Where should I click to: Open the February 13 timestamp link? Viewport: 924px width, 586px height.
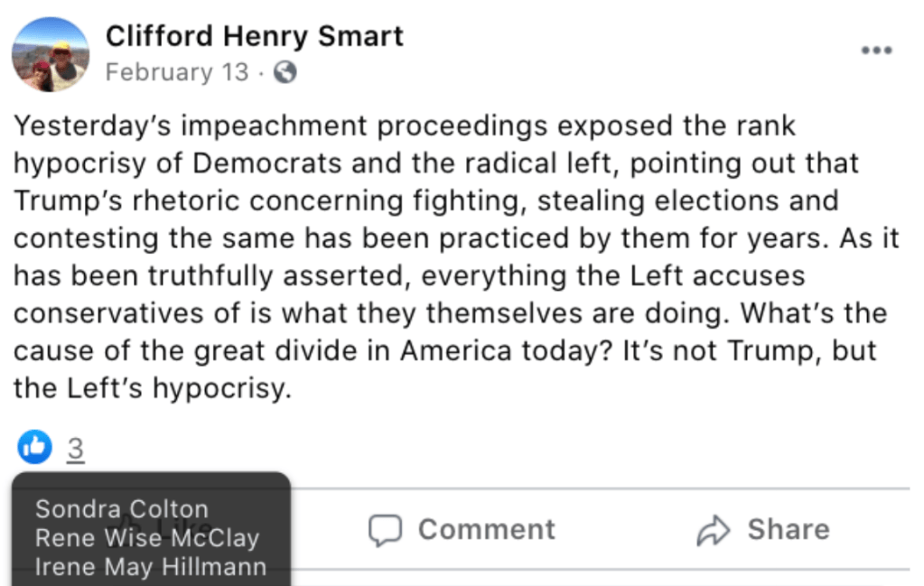tap(176, 73)
